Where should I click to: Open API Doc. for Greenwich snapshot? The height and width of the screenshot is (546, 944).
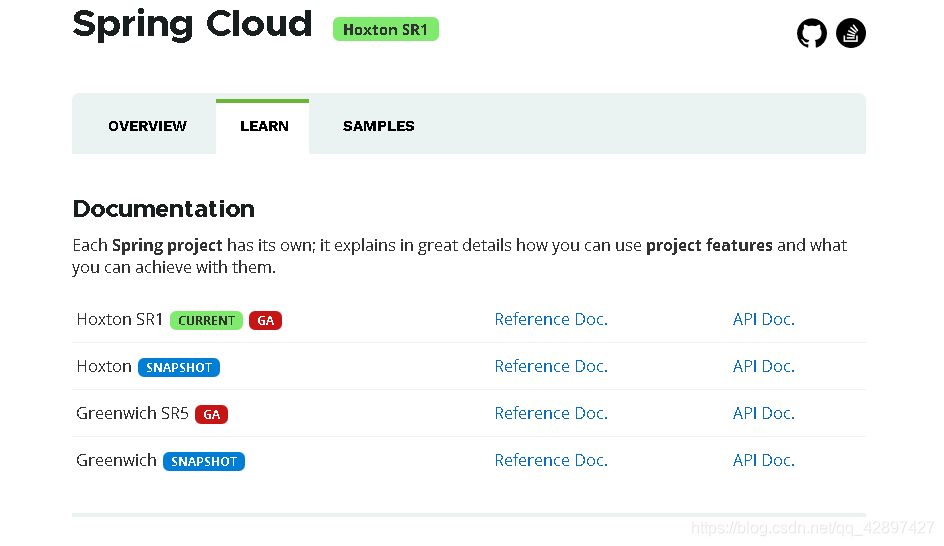point(763,460)
